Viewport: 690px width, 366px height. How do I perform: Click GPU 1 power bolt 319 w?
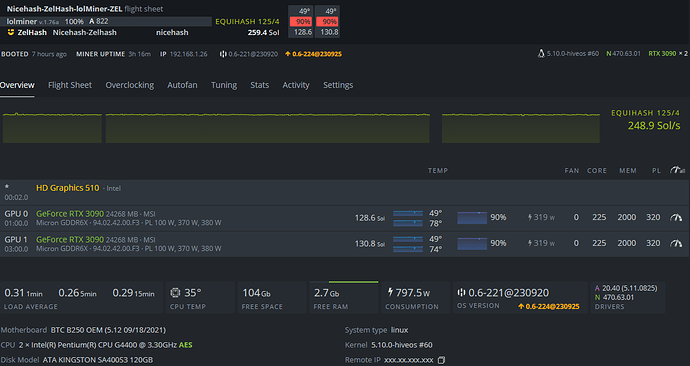click(x=541, y=243)
